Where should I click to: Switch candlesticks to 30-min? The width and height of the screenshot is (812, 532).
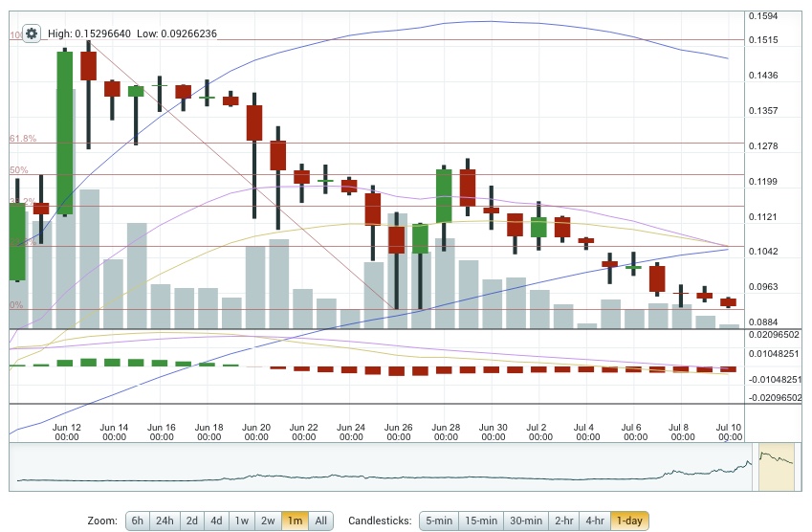click(526, 521)
